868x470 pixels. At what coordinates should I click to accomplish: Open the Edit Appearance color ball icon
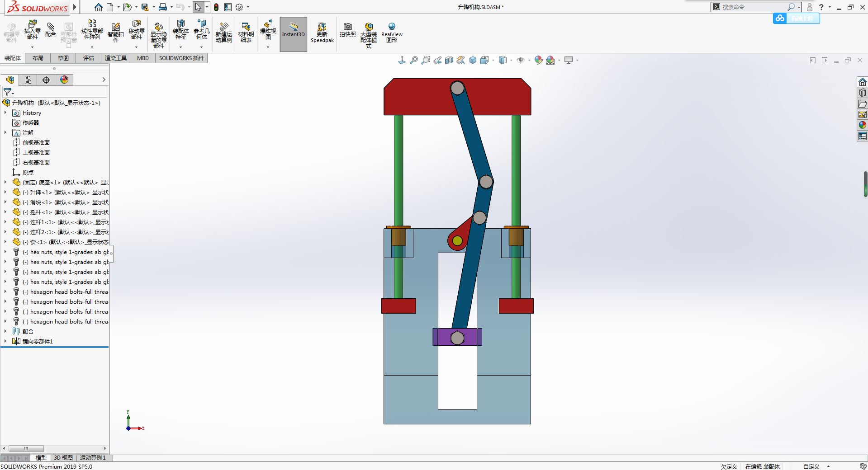tap(538, 60)
